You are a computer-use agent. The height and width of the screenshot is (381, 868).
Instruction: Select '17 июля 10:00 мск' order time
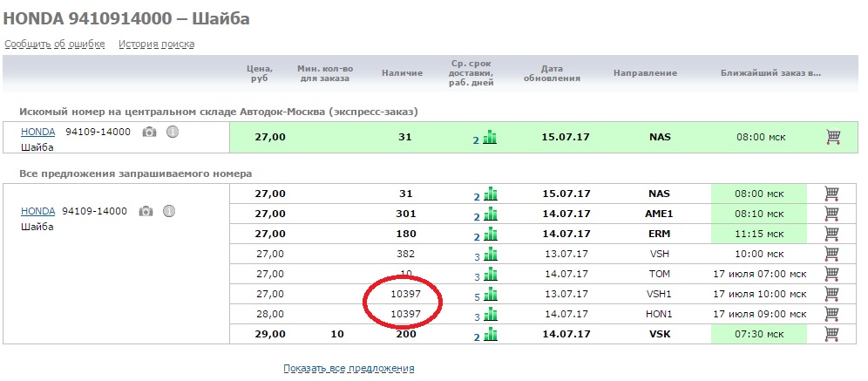(760, 294)
